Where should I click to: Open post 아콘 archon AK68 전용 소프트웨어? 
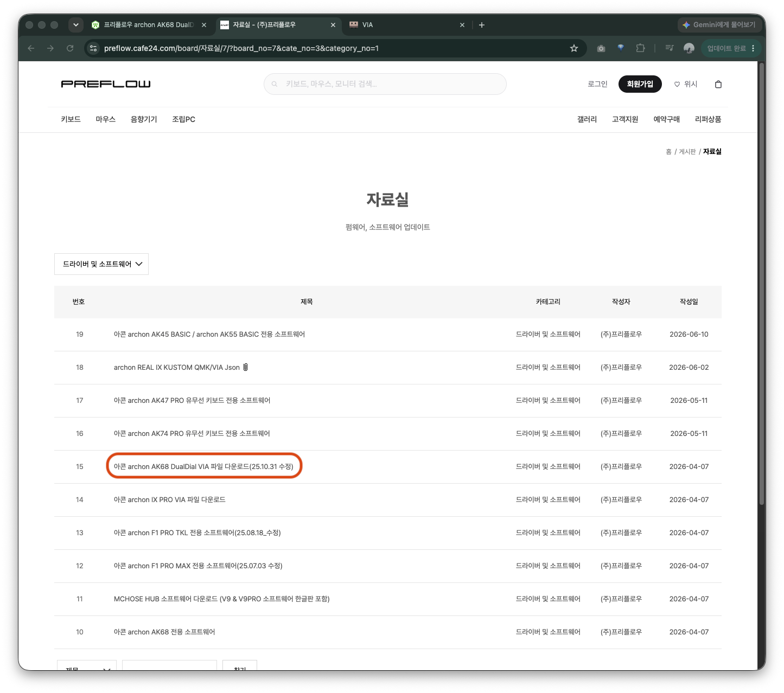164,632
